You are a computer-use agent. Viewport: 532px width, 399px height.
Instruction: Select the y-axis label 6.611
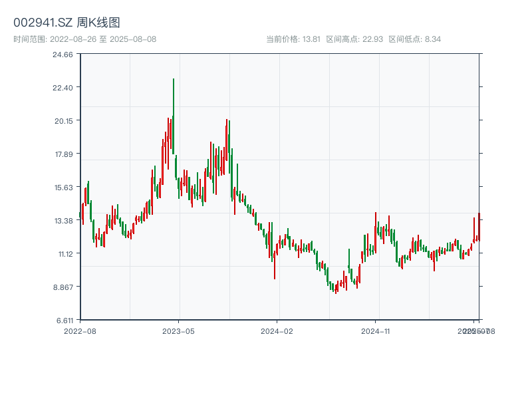[65, 321]
